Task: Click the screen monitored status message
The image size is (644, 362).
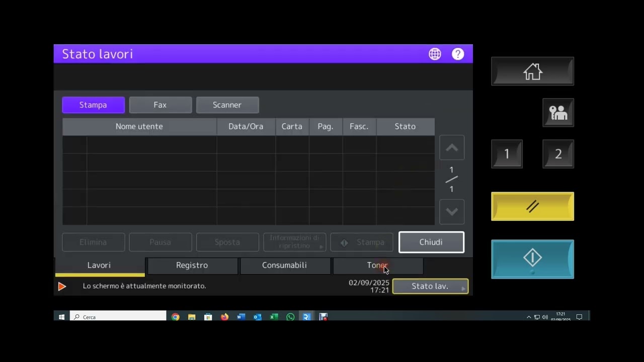Action: tap(144, 286)
